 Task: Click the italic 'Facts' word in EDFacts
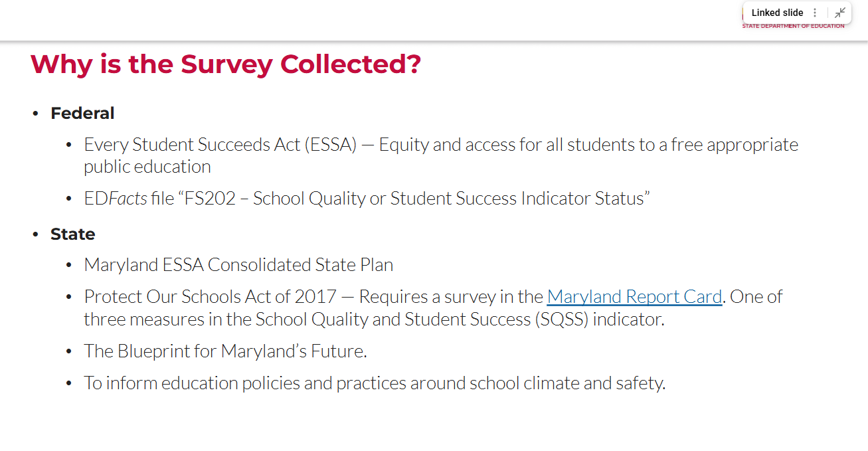(x=128, y=199)
